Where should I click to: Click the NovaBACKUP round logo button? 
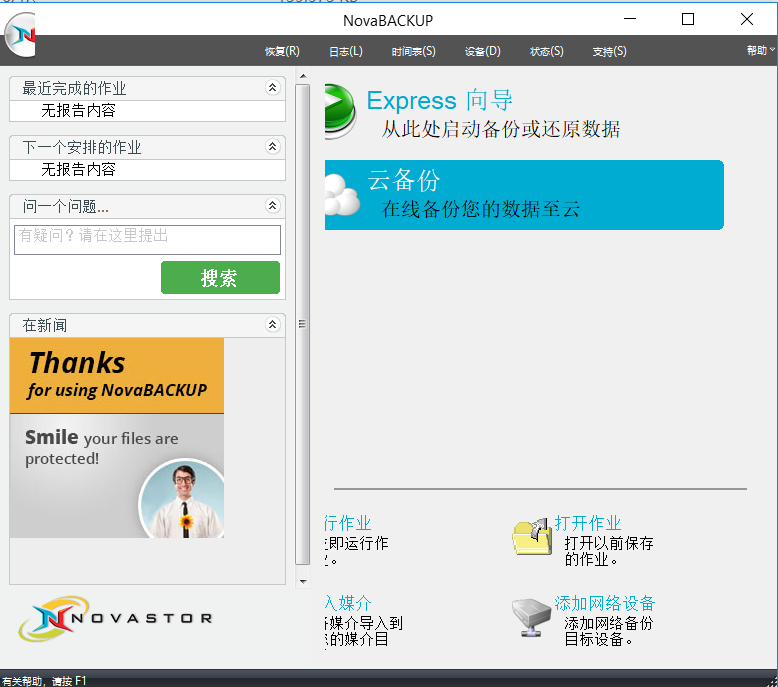click(21, 35)
